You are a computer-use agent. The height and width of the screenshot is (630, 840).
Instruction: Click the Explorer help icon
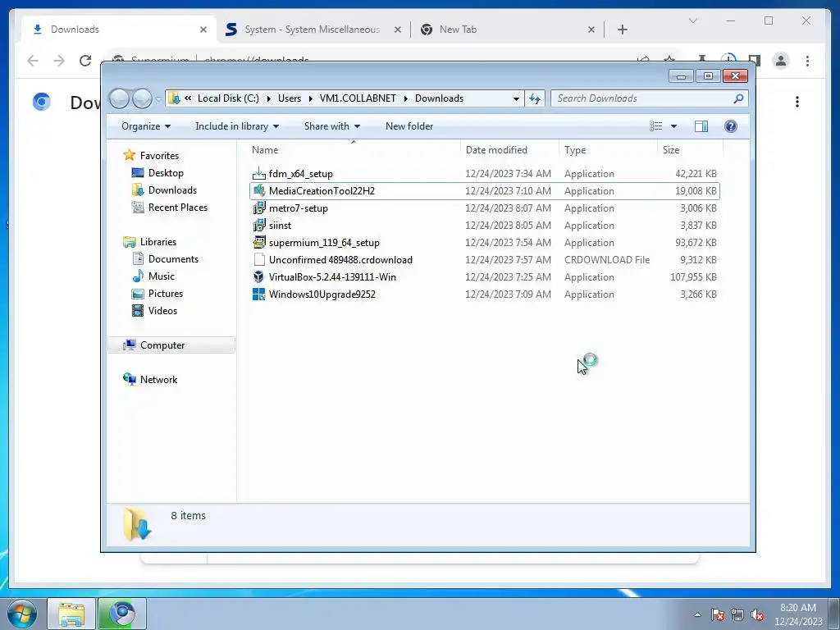click(x=730, y=126)
